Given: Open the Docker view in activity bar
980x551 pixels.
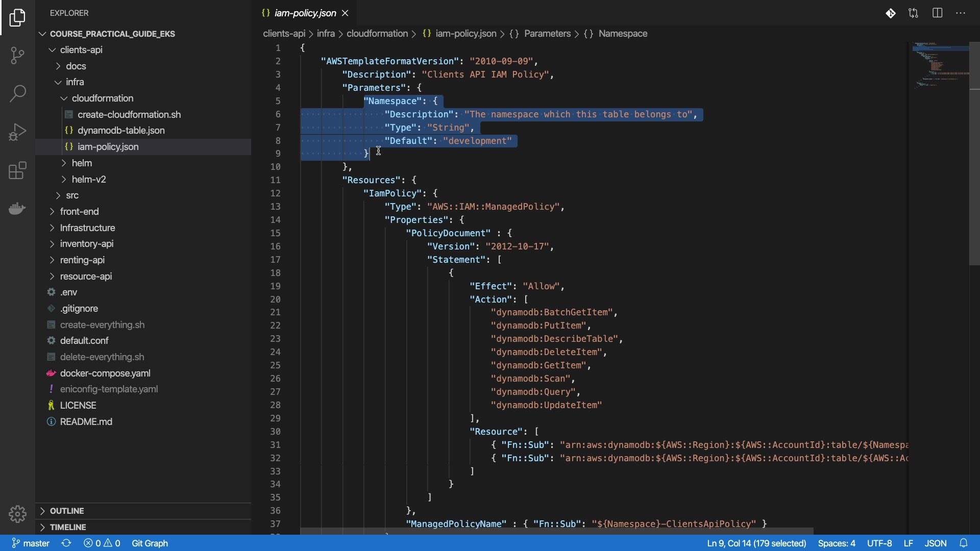Looking at the screenshot, I should coord(17,209).
